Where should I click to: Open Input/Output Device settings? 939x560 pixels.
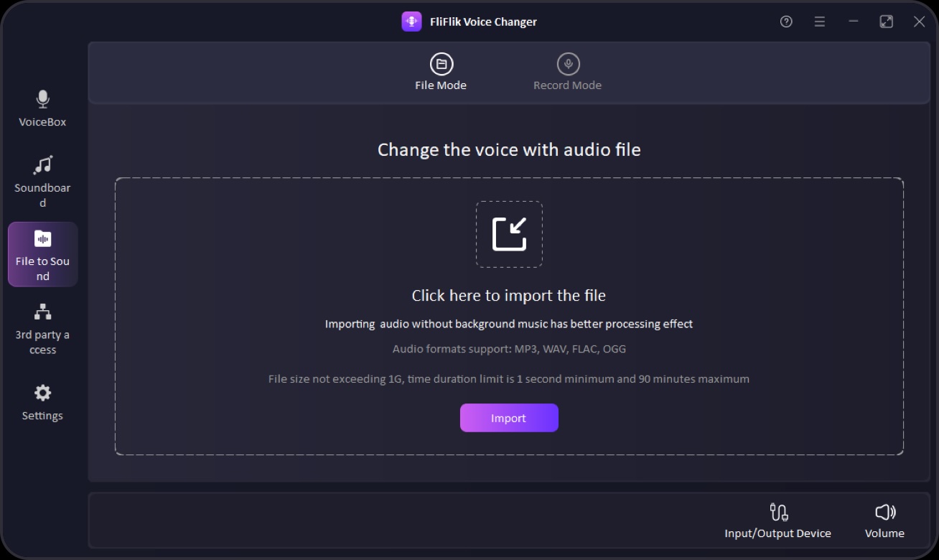tap(777, 521)
